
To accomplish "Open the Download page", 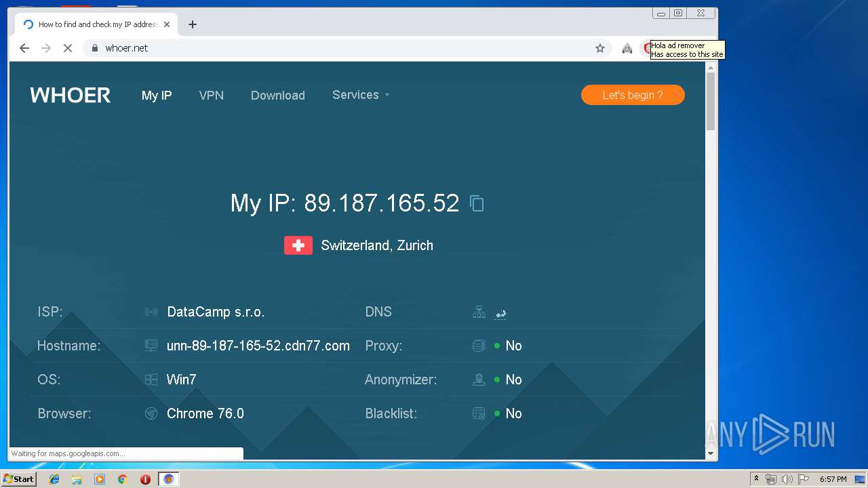I will [x=278, y=96].
